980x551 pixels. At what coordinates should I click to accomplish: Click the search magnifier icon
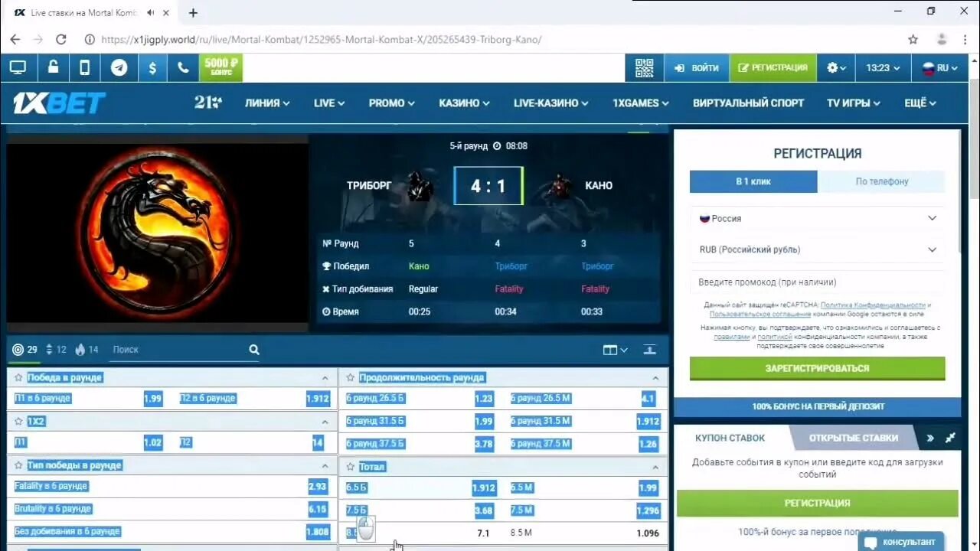pos(254,350)
